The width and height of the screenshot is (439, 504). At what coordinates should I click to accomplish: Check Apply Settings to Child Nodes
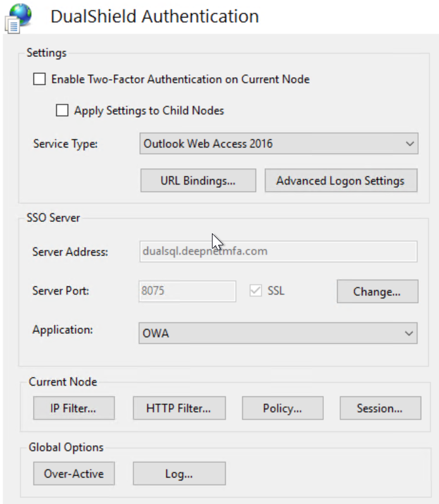63,111
